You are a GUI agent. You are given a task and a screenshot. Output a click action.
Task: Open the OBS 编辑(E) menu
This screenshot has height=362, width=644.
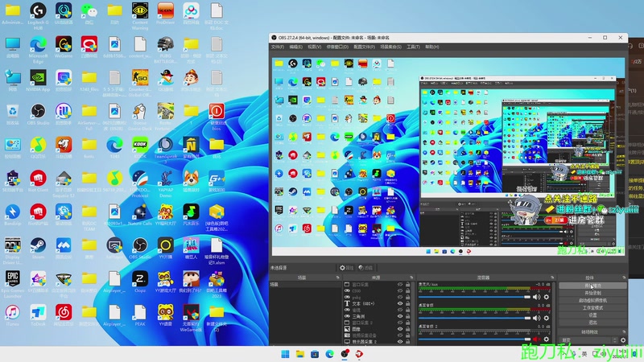295,47
